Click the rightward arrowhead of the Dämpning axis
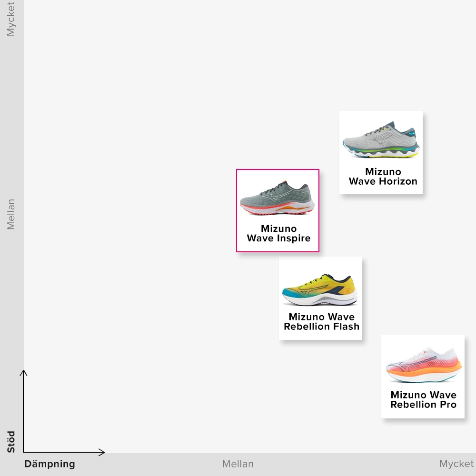Screen dimensions: 476x476 coord(102,452)
